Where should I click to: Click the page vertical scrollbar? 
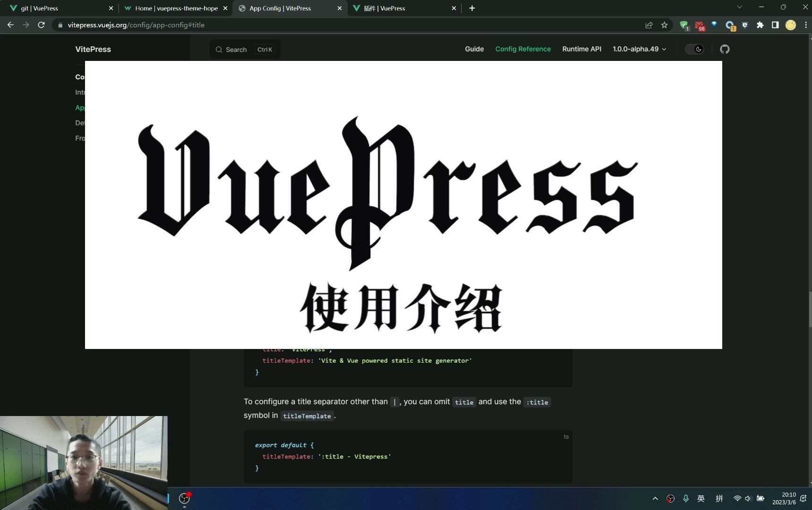[810, 309]
